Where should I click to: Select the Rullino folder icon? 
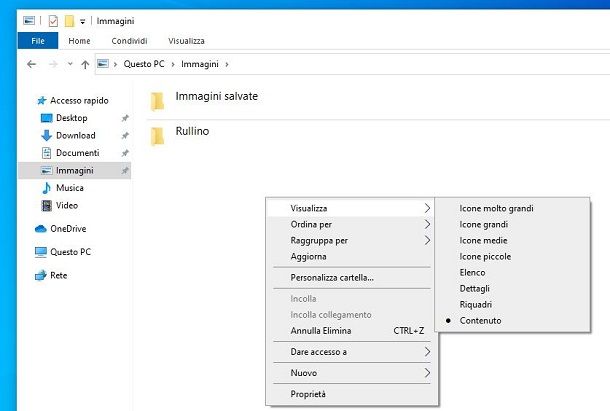(158, 136)
